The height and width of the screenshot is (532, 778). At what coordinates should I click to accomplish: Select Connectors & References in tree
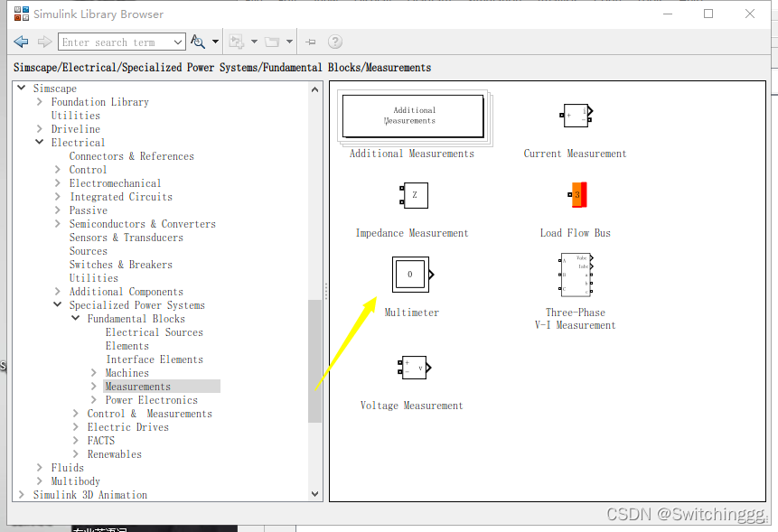(x=132, y=156)
